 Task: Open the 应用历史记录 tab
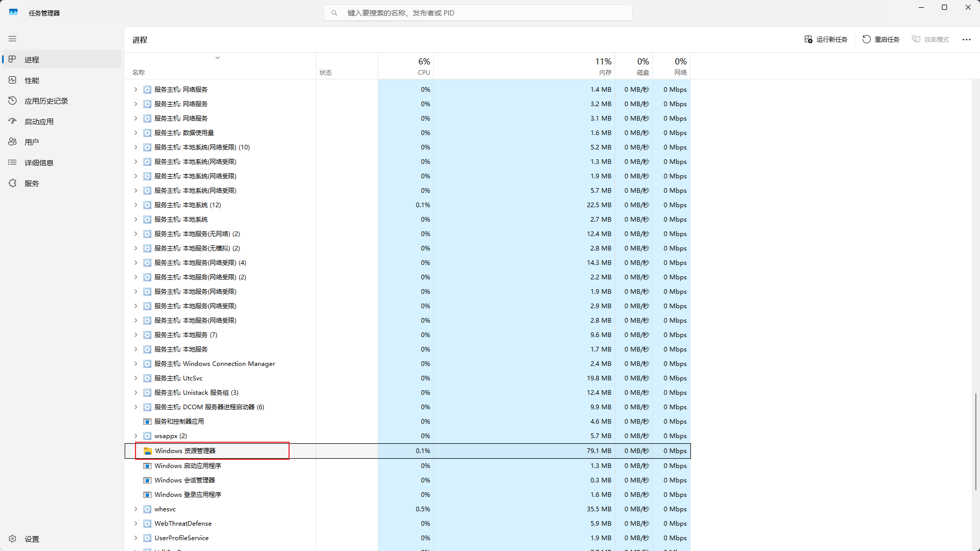click(x=62, y=101)
